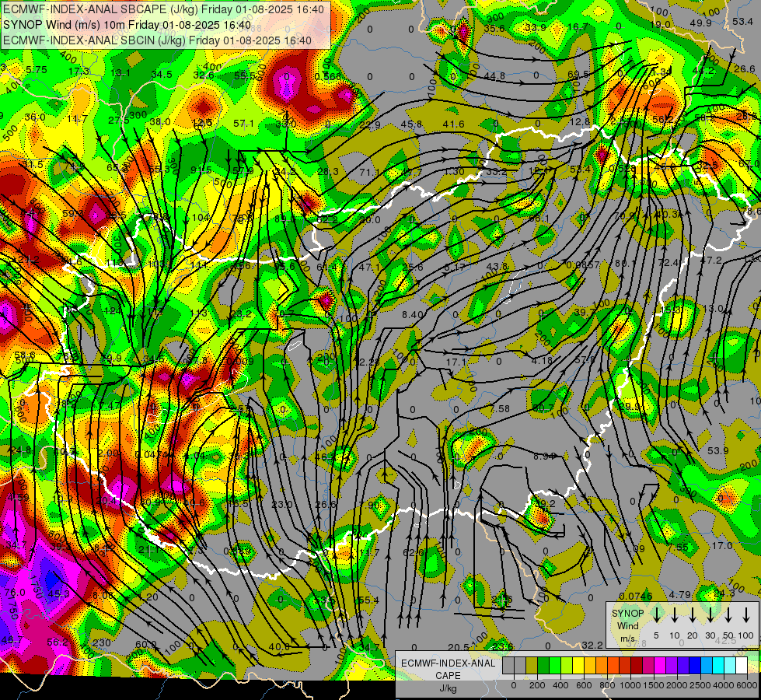Click the 'ECMWF-INDEX-ANAL SBCIN' title line

[157, 40]
